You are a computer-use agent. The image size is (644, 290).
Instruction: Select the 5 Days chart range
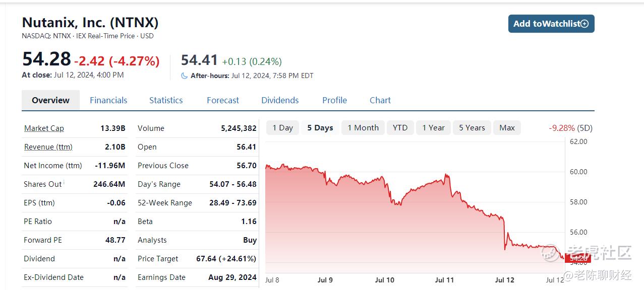pos(320,128)
